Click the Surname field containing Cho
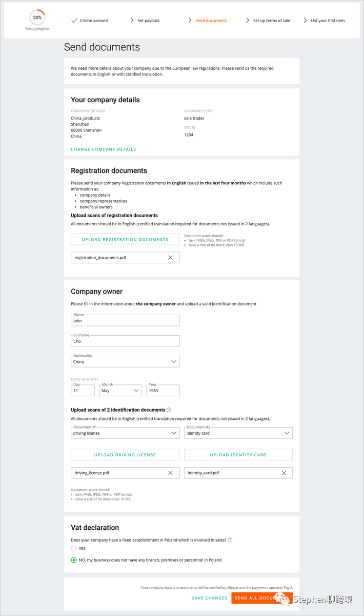 point(125,341)
